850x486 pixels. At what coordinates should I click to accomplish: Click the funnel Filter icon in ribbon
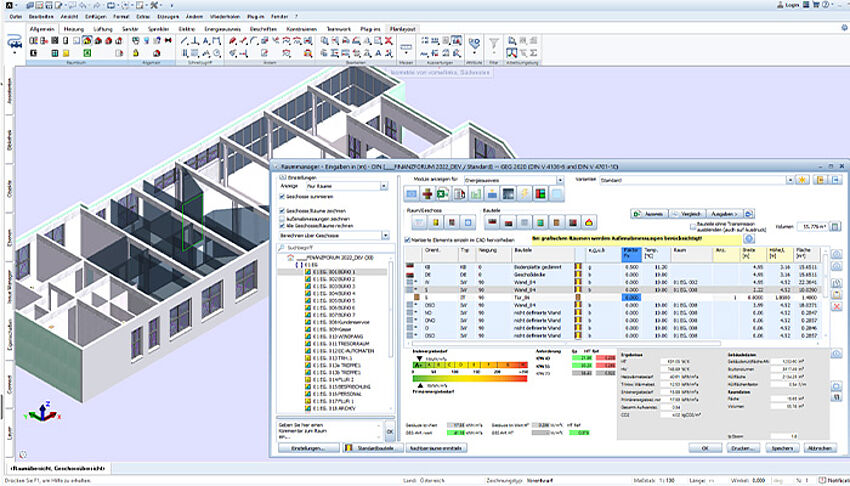click(494, 43)
